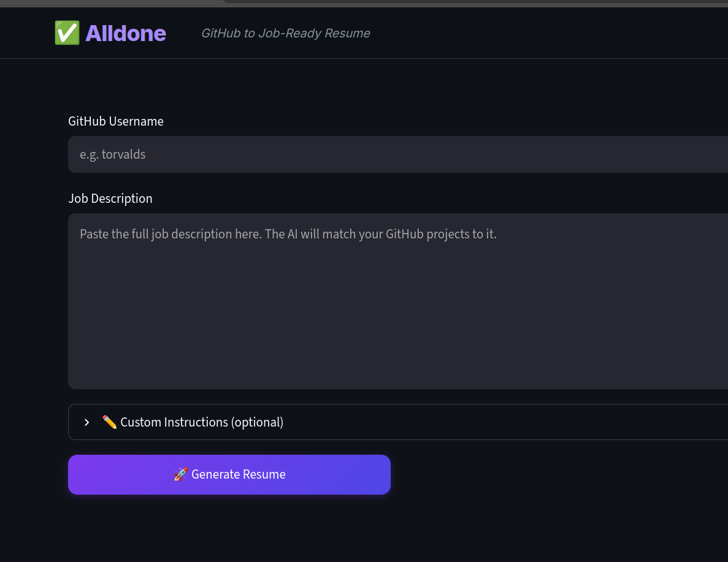Expand Custom Instructions using the chevron arrow
728x562 pixels.
[87, 422]
